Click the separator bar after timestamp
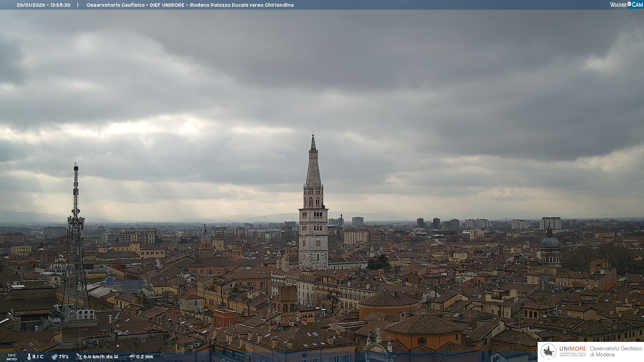 [x=78, y=5]
